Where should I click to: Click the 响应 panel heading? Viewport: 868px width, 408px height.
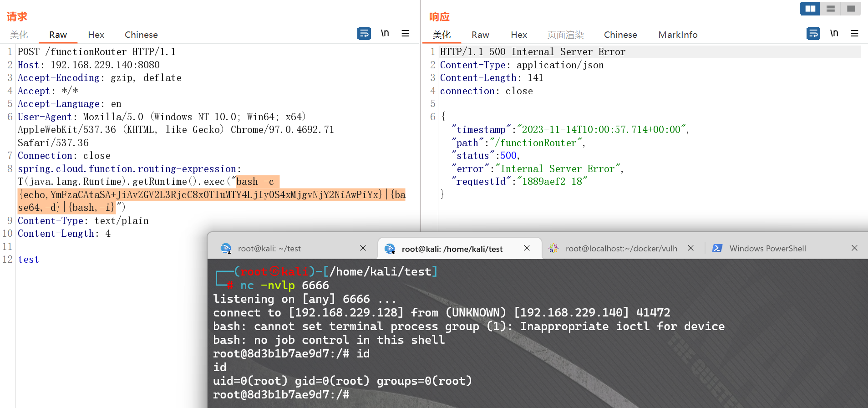click(x=439, y=17)
